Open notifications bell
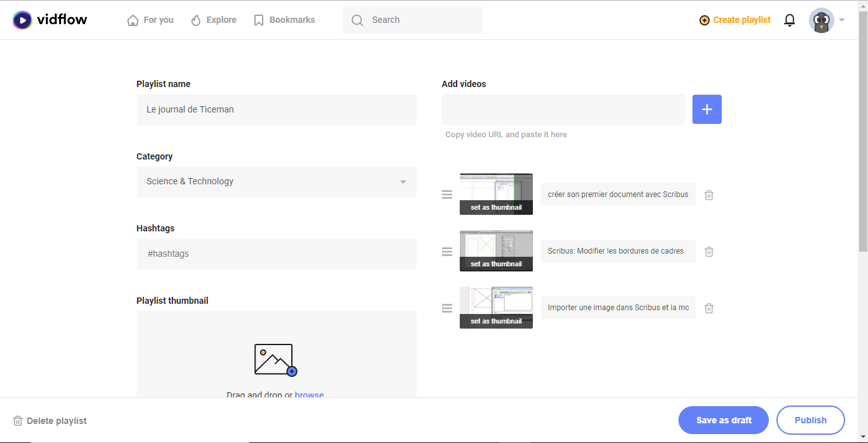Image resolution: width=868 pixels, height=443 pixels. [x=790, y=20]
